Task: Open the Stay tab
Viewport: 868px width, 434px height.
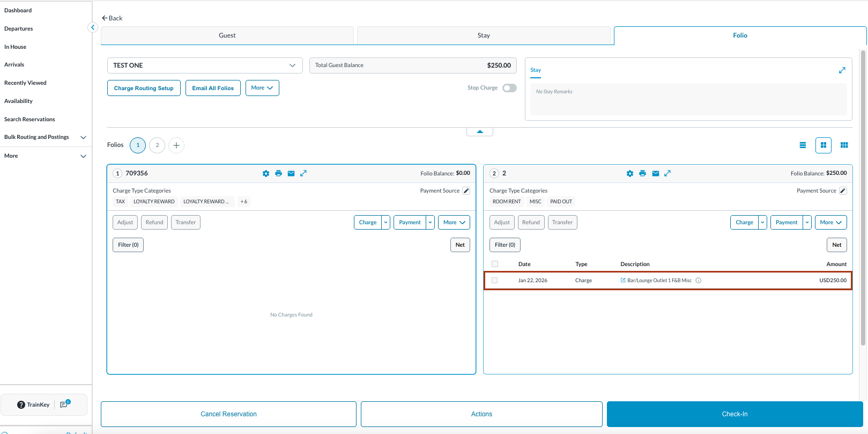Action: pos(484,35)
